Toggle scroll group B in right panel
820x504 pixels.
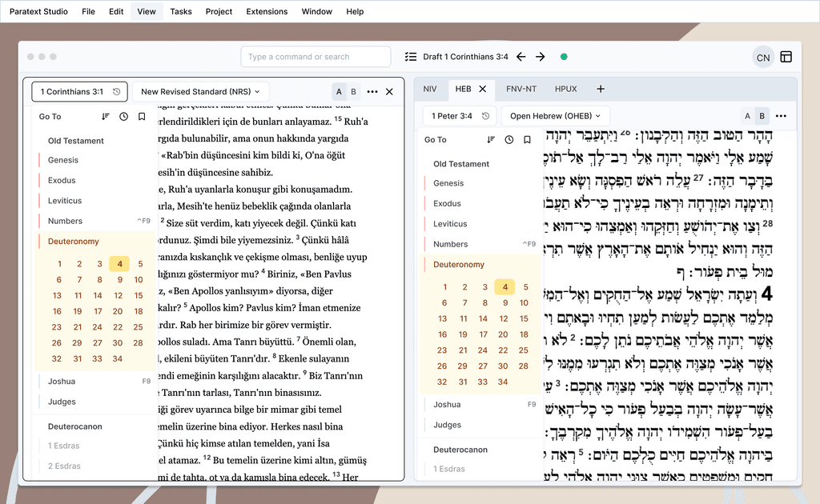click(x=762, y=116)
